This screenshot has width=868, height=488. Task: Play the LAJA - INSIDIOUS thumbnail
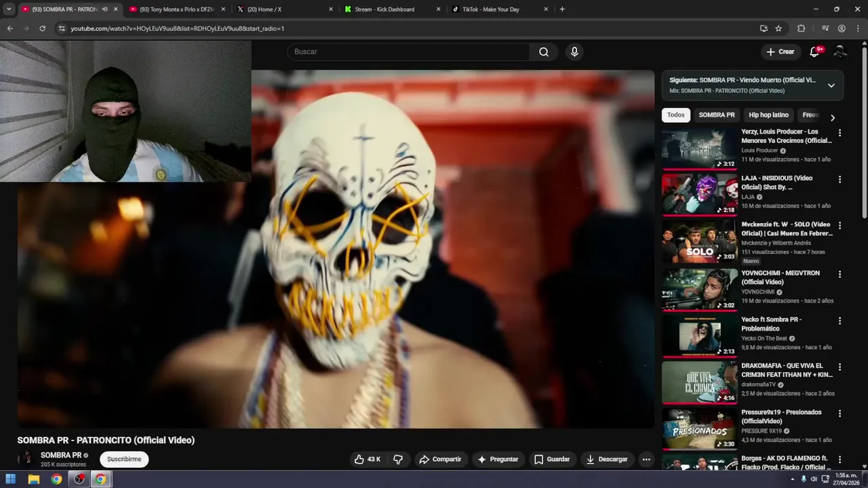click(x=699, y=195)
